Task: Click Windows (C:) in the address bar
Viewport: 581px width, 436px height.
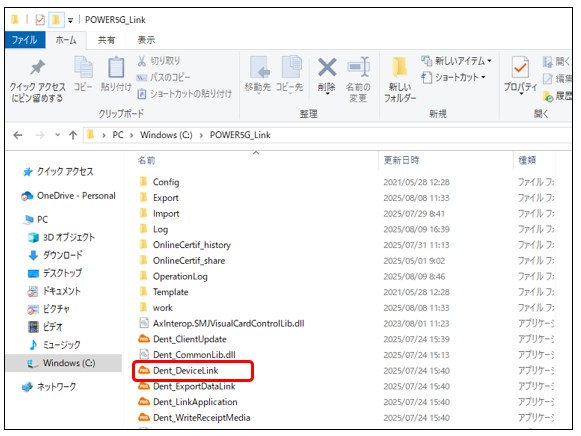Action: point(166,135)
